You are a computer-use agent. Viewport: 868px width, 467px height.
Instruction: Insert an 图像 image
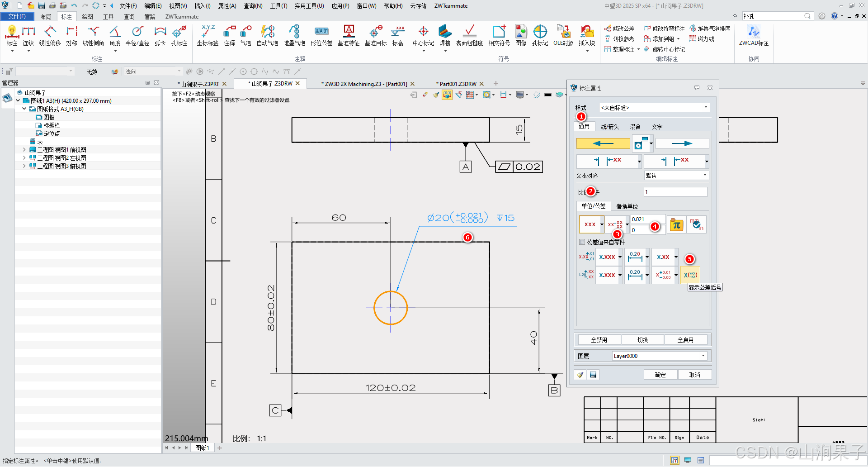point(521,36)
